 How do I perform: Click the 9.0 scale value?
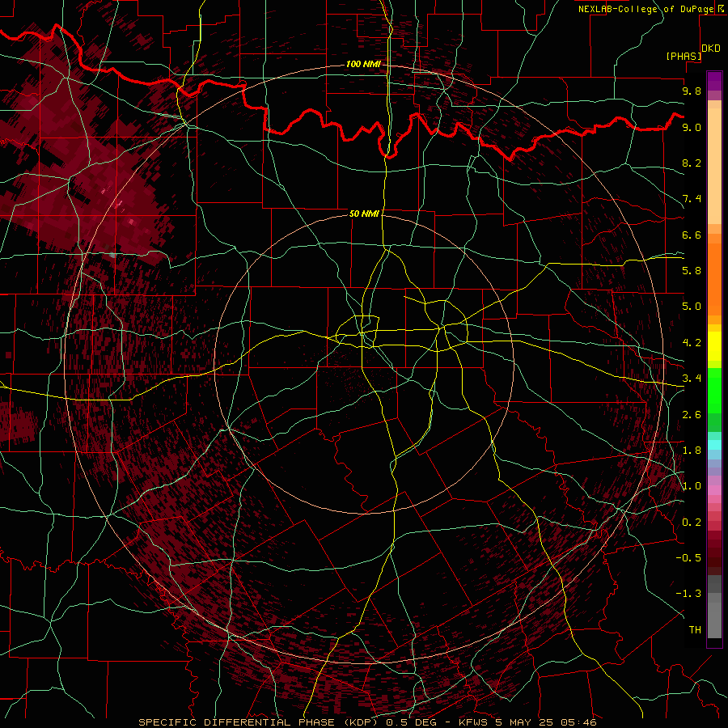tap(692, 127)
